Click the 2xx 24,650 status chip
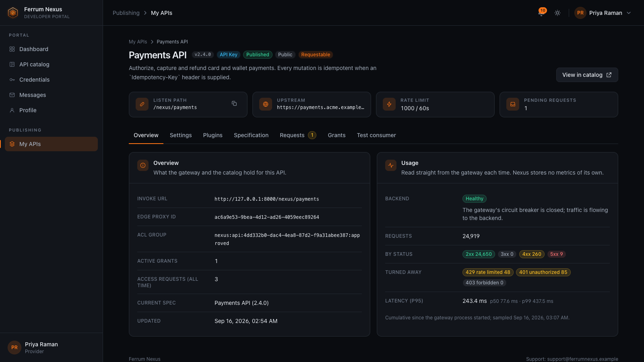 click(479, 254)
